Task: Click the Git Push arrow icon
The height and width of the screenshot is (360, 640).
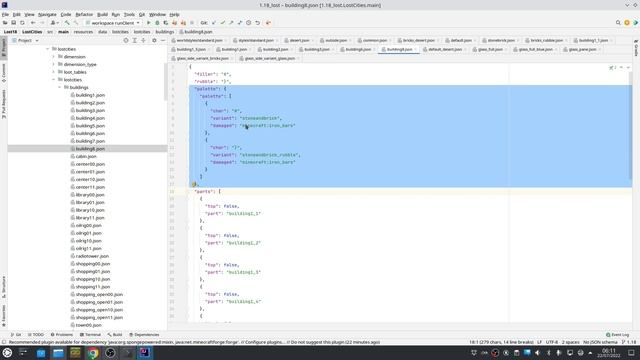Action: (231, 23)
